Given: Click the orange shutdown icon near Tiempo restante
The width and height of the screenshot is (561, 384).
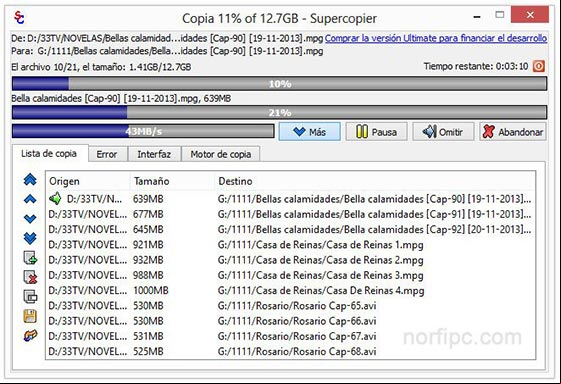Looking at the screenshot, I should coord(539,66).
